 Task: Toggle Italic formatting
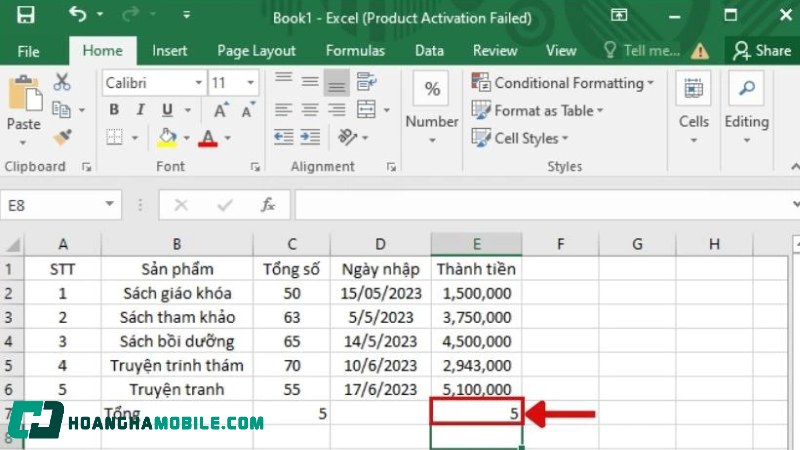(x=140, y=110)
